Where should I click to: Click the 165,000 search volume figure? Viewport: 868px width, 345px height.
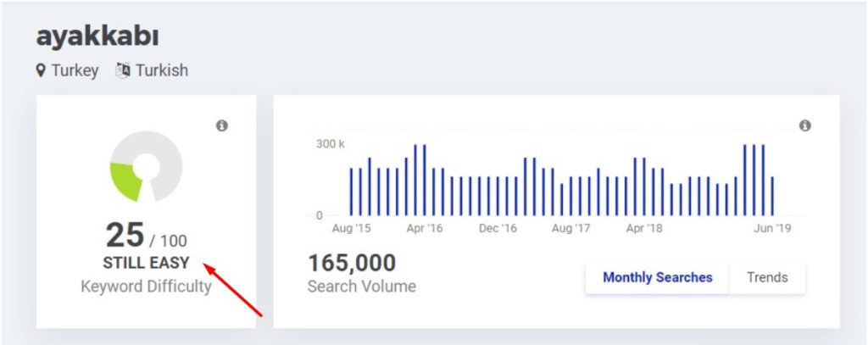click(x=351, y=264)
